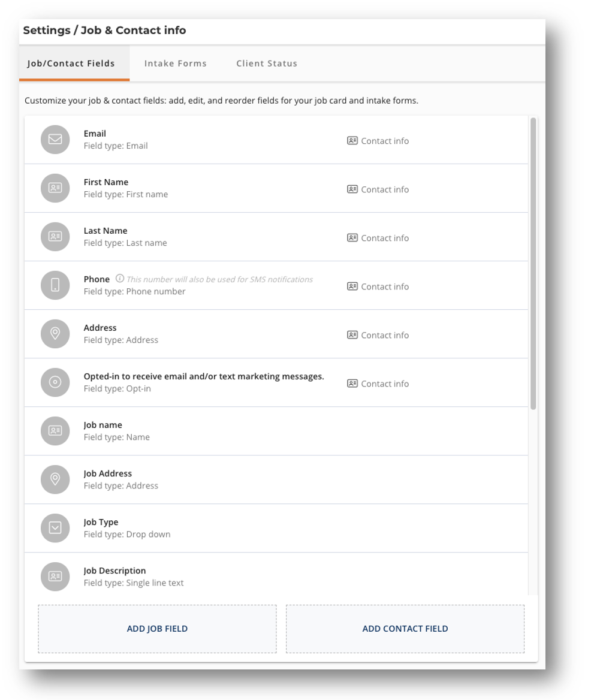Image resolution: width=594 pixels, height=700 pixels.
Task: Click the Contact info badge beside Last Name
Action: tap(378, 238)
